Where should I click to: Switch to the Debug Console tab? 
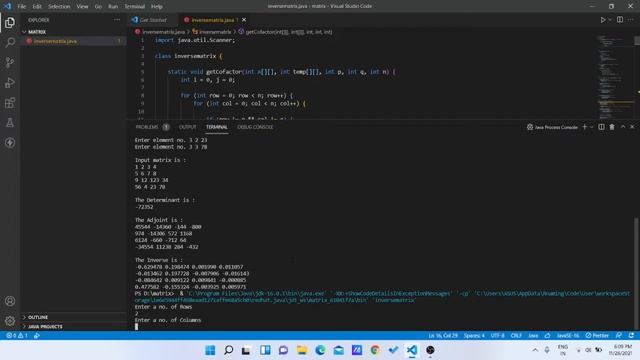(255, 127)
